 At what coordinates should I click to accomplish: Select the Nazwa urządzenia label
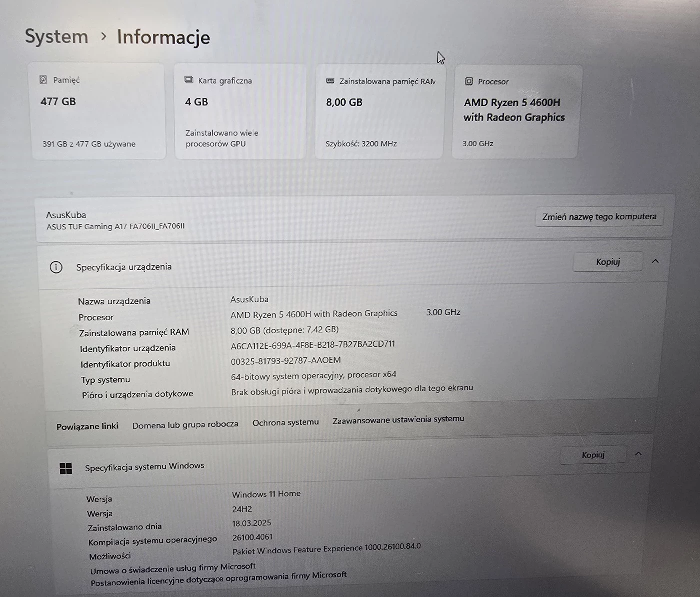(x=114, y=301)
